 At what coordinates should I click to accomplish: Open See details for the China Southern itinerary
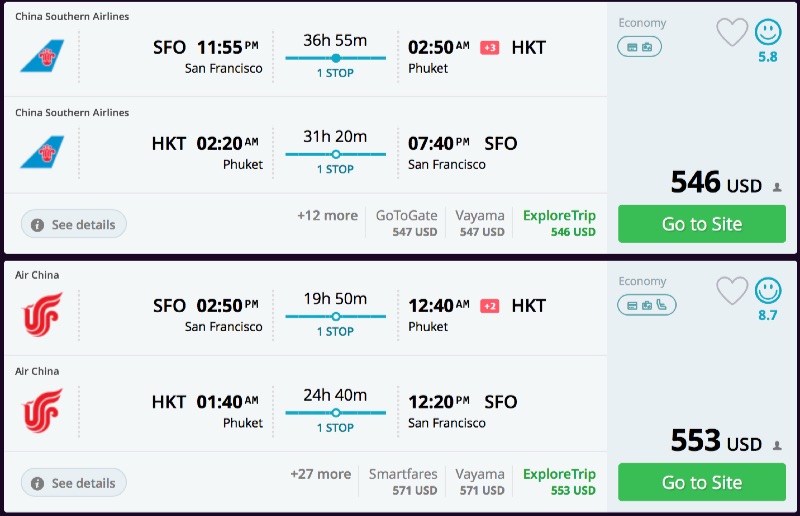pyautogui.click(x=74, y=225)
